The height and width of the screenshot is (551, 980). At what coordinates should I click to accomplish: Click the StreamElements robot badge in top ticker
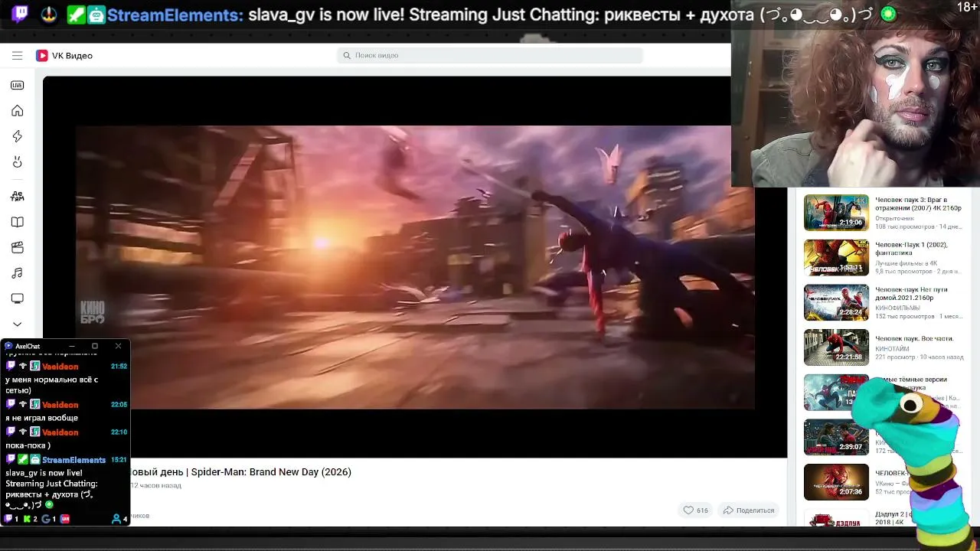point(96,15)
